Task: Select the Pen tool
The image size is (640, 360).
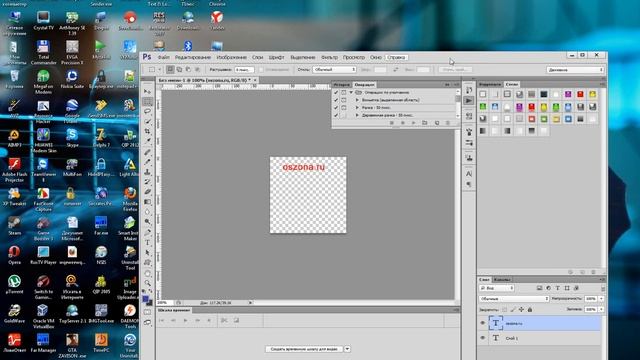Action: pos(147,232)
